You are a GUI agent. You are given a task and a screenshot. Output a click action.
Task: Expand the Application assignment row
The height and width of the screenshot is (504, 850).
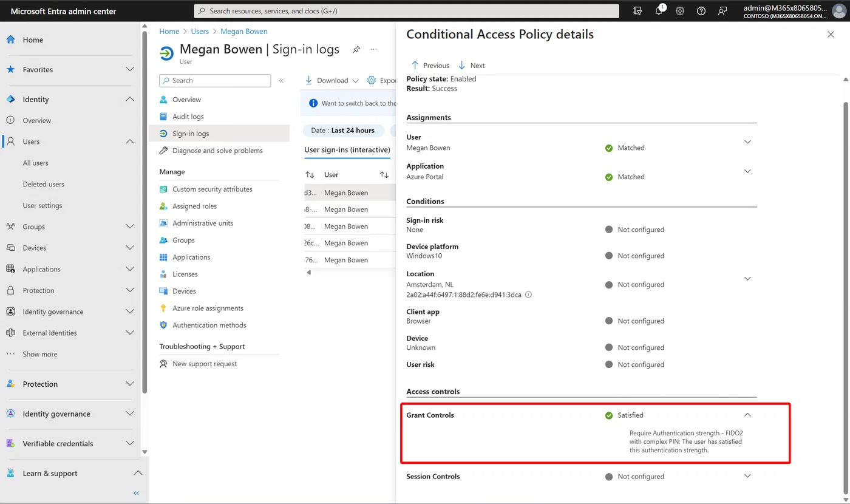(x=747, y=171)
